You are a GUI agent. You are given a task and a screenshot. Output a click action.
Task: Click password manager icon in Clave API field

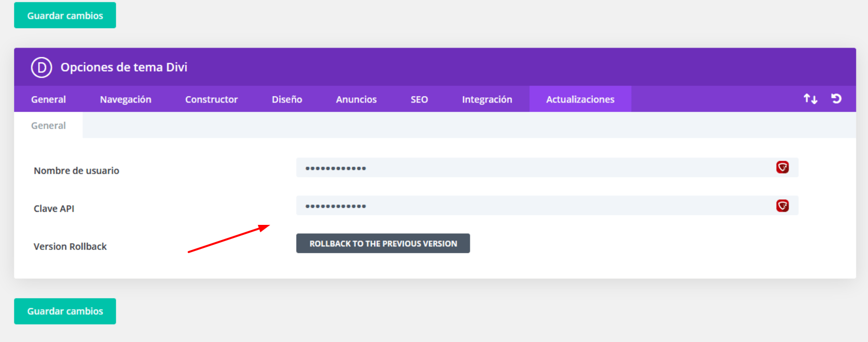point(782,206)
